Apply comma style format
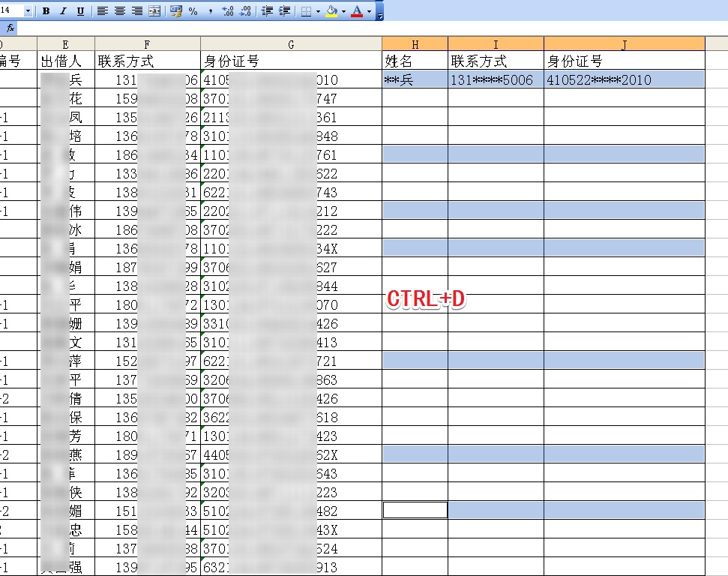 pos(211,11)
